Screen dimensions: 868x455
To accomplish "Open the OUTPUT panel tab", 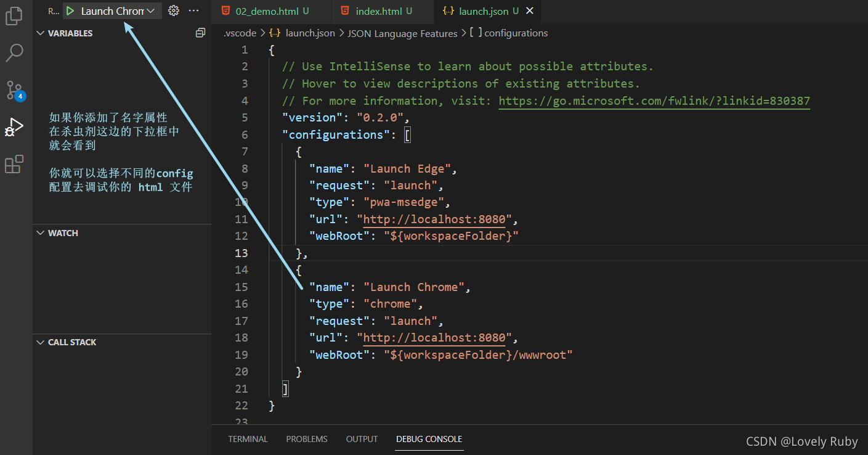I will coord(362,439).
